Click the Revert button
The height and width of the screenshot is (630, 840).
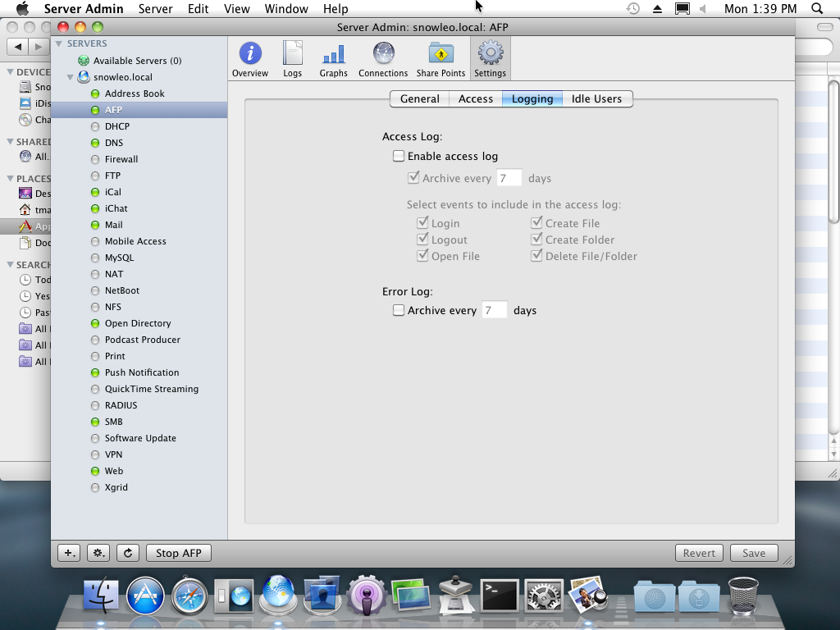(699, 553)
